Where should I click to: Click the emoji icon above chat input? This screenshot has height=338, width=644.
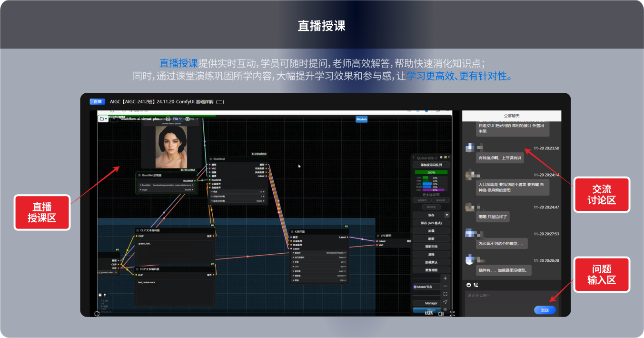(x=469, y=285)
